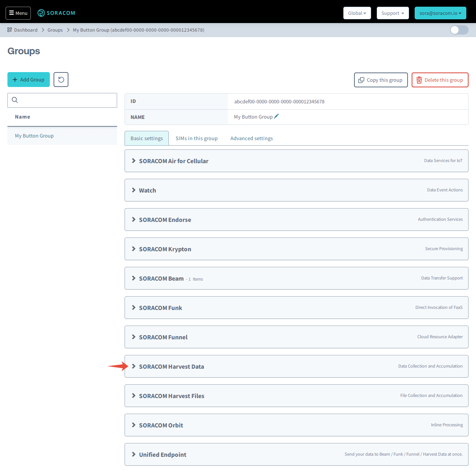Click 'Data Transfer Support' description text

click(x=442, y=278)
